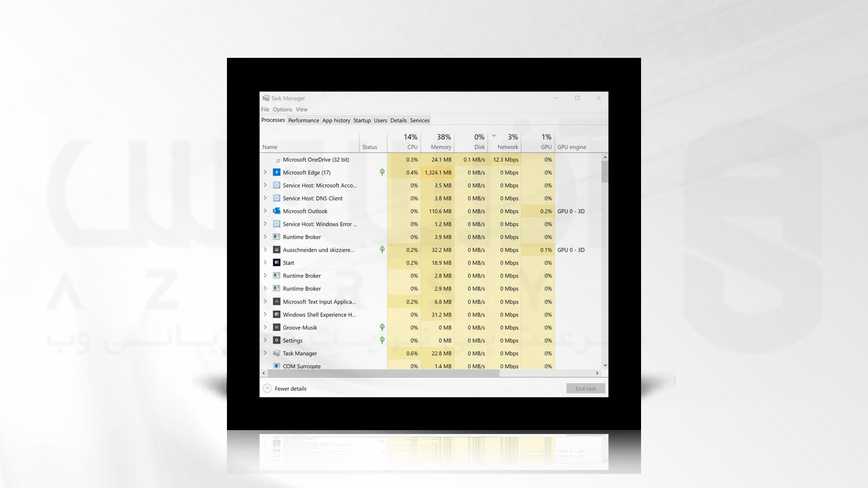The height and width of the screenshot is (488, 868).
Task: Sort processes by the Name column header
Action: click(310, 142)
